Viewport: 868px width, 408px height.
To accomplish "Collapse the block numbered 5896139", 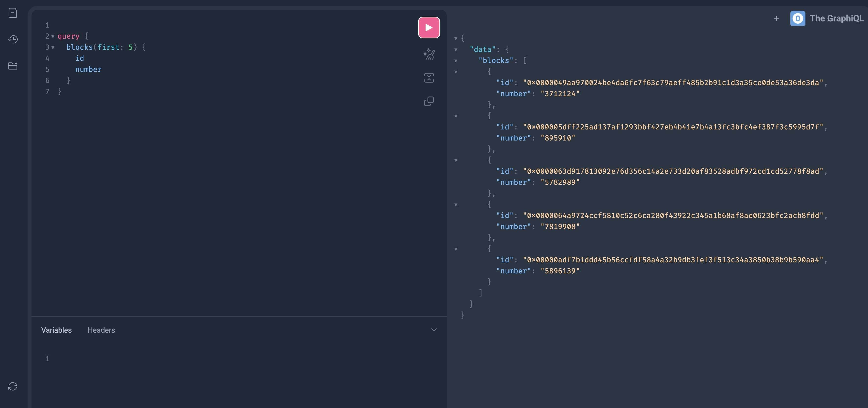I will click(456, 249).
